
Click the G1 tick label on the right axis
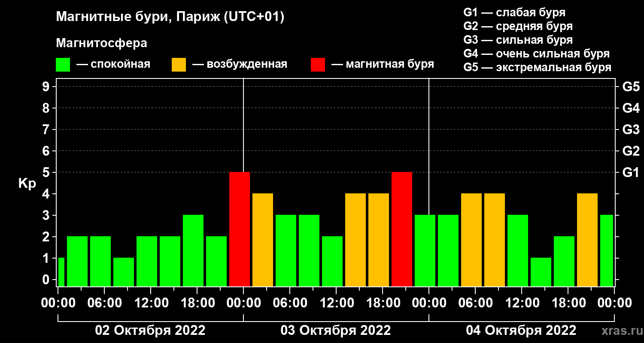point(631,173)
